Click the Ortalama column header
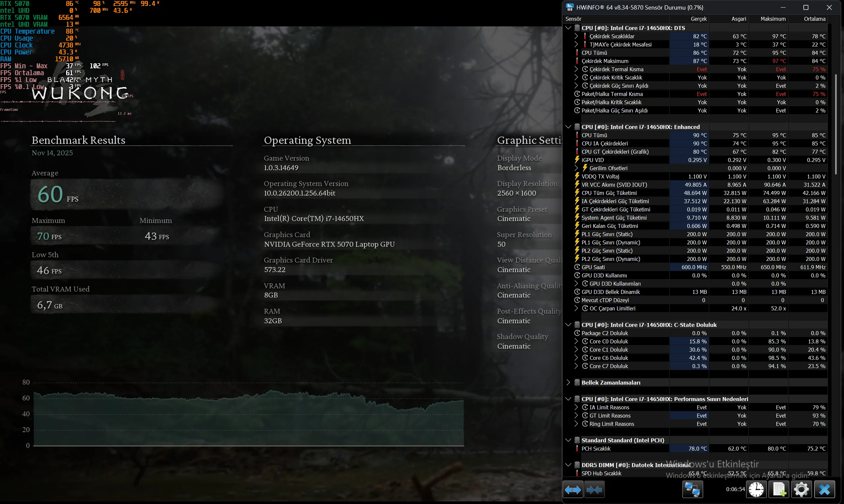This screenshot has height=504, width=844. point(808,19)
